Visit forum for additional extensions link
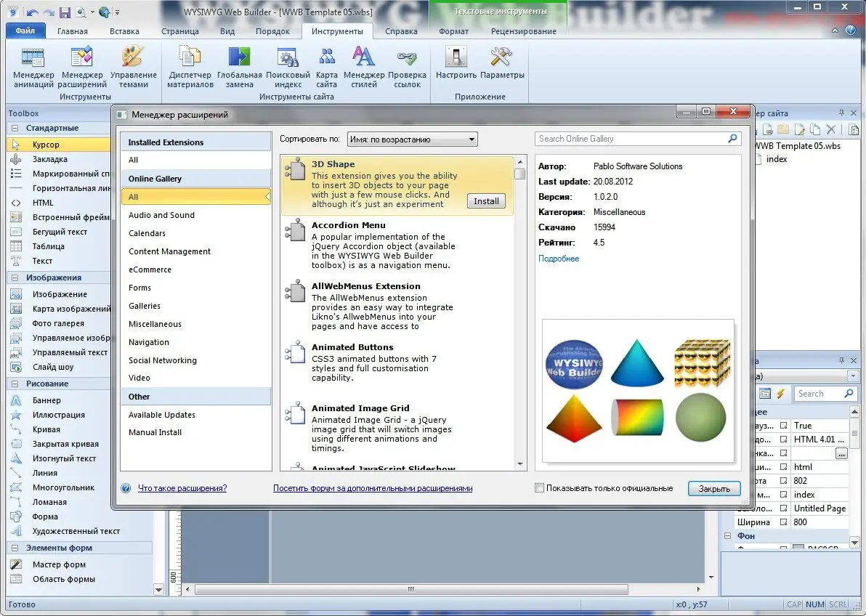This screenshot has height=616, width=866. point(373,488)
